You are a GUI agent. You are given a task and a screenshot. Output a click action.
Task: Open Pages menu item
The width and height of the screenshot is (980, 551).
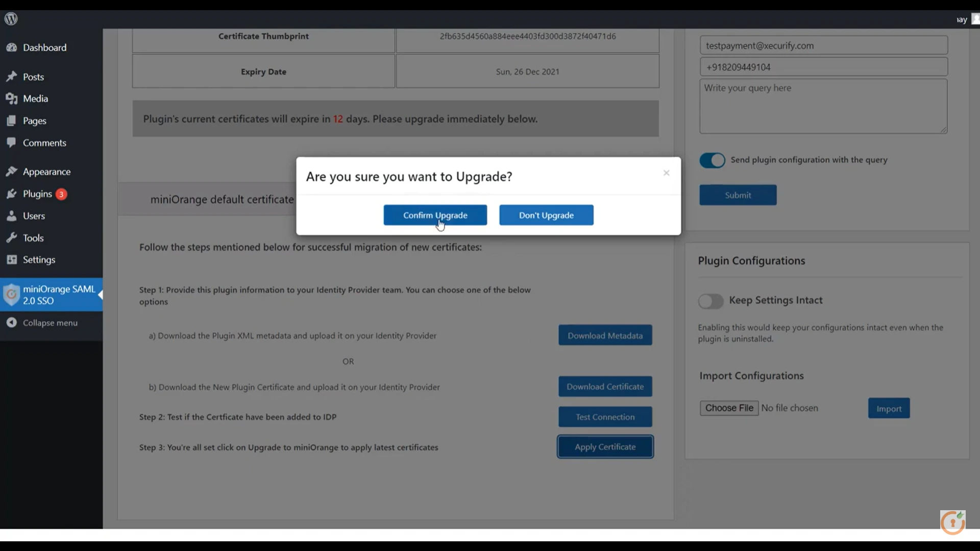click(x=51, y=120)
